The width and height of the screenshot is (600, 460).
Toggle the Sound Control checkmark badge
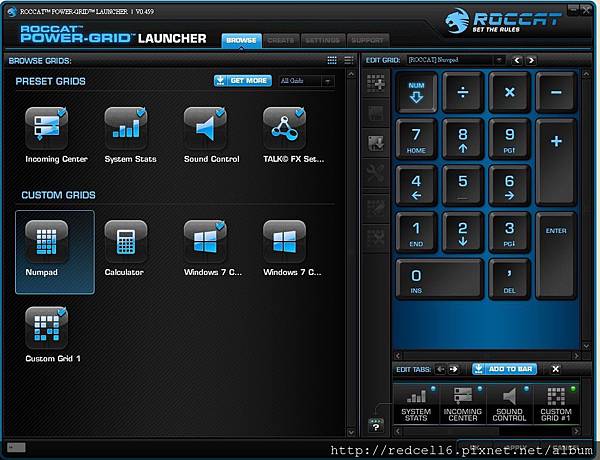[220, 112]
